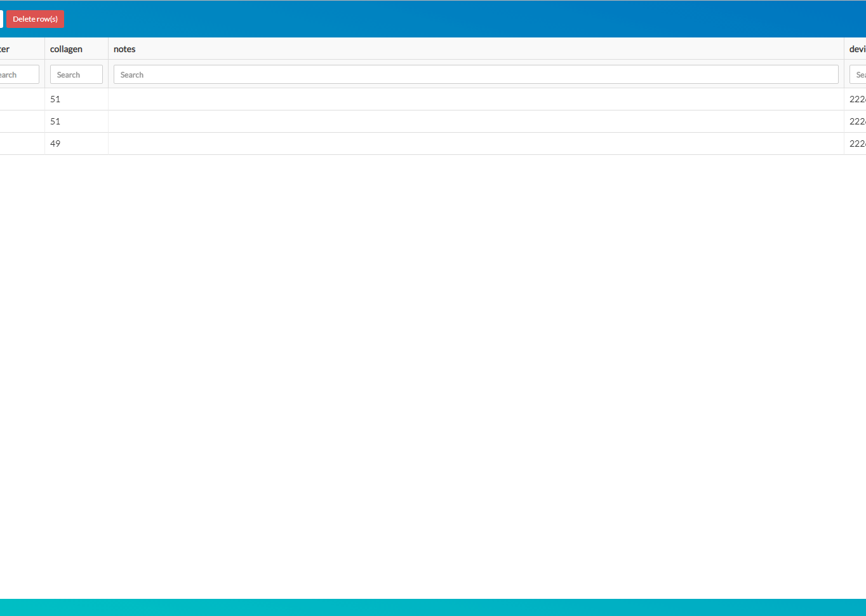Click the collagen cell showing 49
The image size is (866, 616).
pyautogui.click(x=55, y=144)
